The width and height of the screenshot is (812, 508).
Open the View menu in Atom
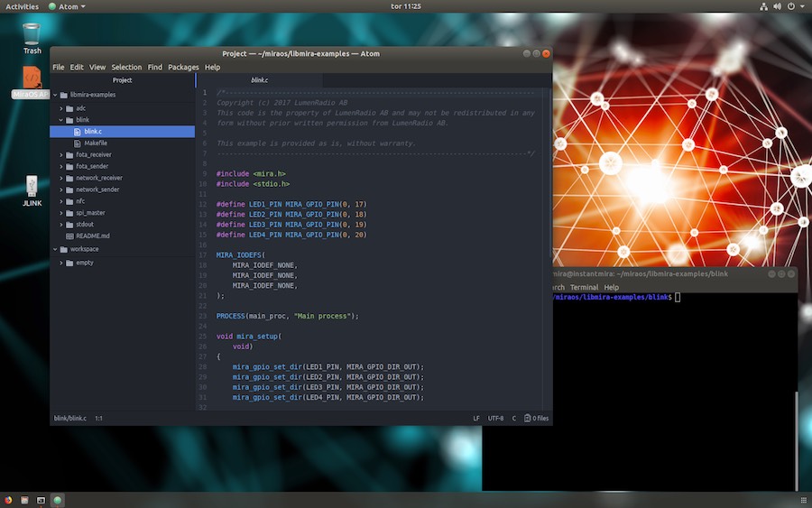click(97, 68)
